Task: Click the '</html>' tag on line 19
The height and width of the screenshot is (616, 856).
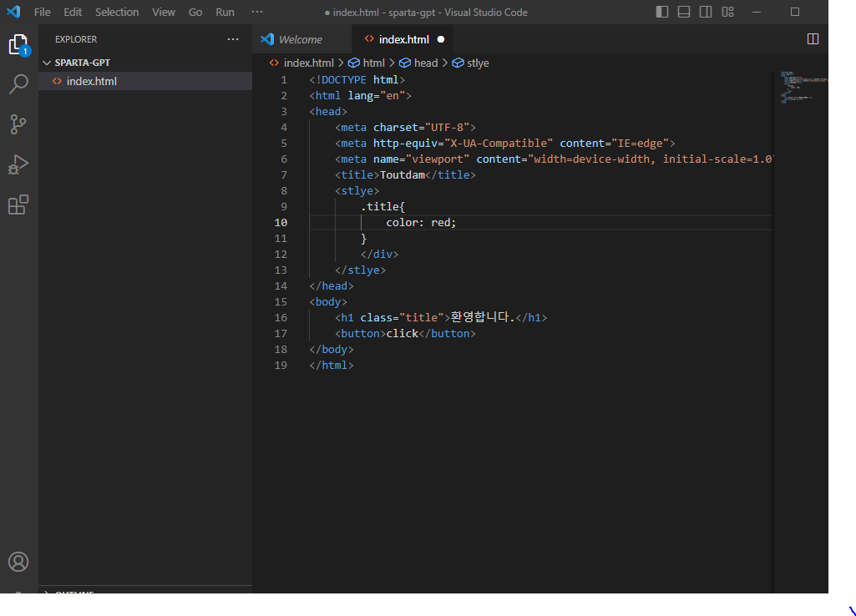Action: coord(332,365)
